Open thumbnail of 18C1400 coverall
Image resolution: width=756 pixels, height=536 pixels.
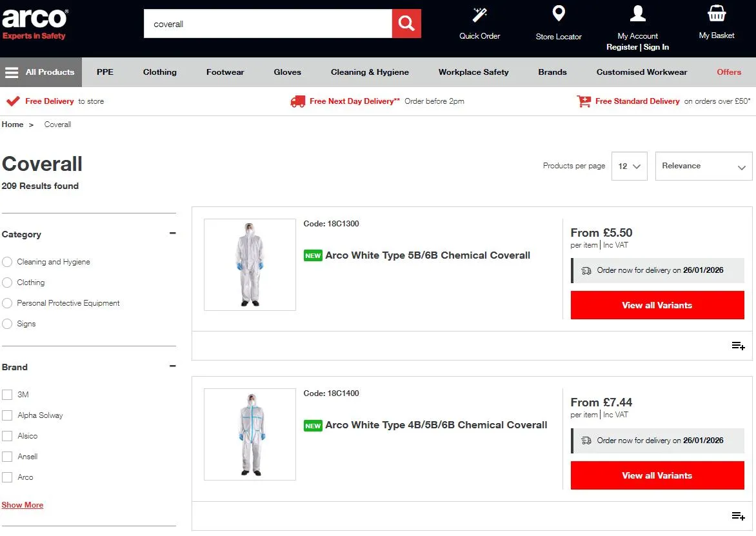click(250, 434)
